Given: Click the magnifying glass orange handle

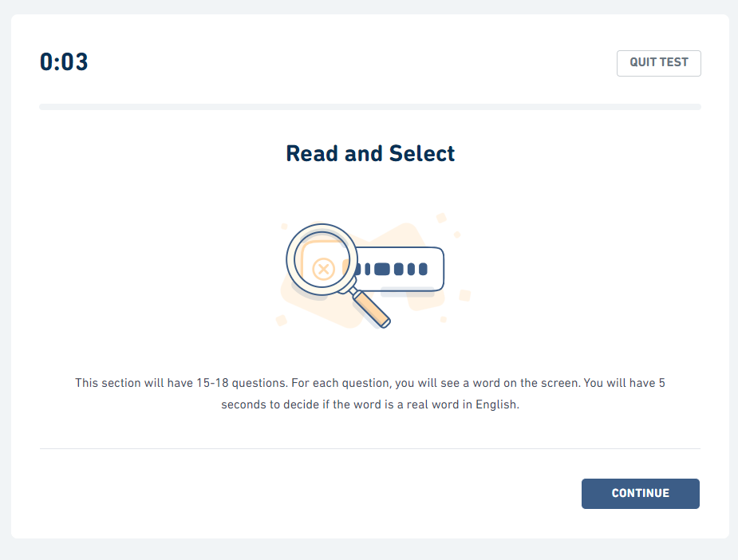Looking at the screenshot, I should point(373,310).
